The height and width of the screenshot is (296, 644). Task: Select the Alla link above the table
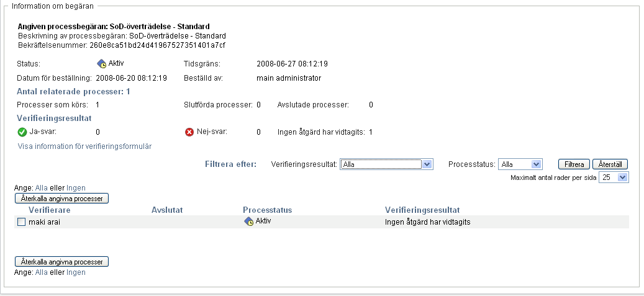point(42,188)
